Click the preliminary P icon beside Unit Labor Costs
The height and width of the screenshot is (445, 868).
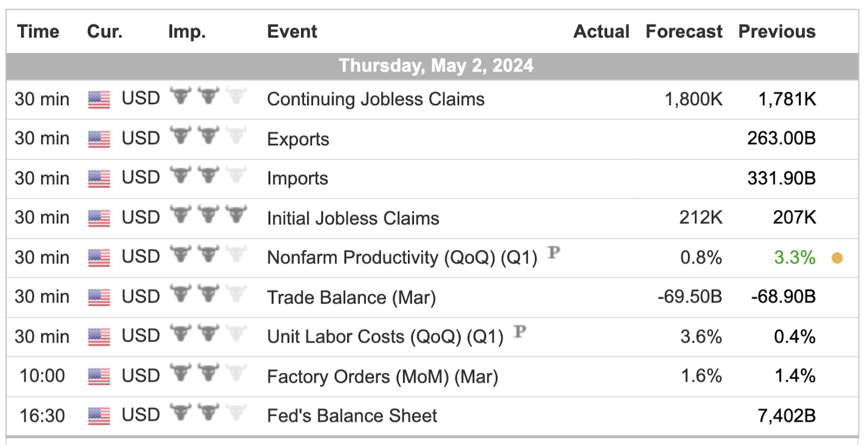point(520,331)
